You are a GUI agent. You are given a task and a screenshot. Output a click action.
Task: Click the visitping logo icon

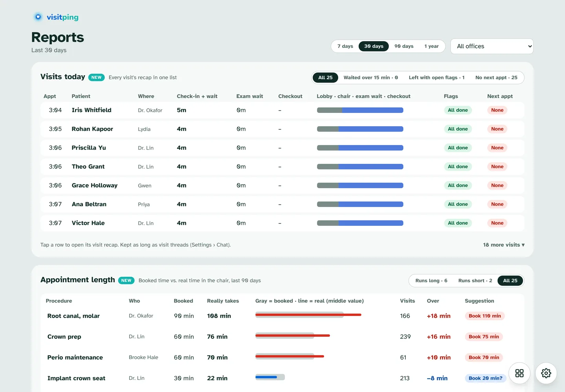tap(38, 17)
